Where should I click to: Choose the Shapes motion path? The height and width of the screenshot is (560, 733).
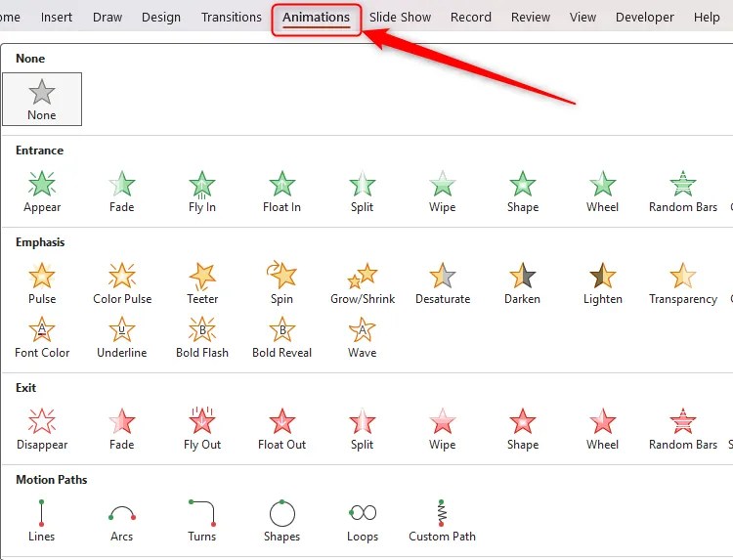281,521
